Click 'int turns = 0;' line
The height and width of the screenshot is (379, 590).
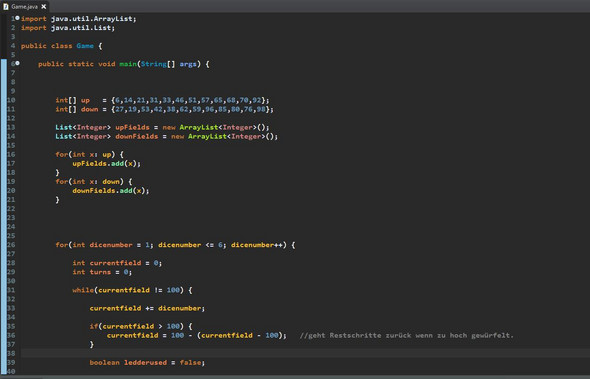pyautogui.click(x=102, y=272)
